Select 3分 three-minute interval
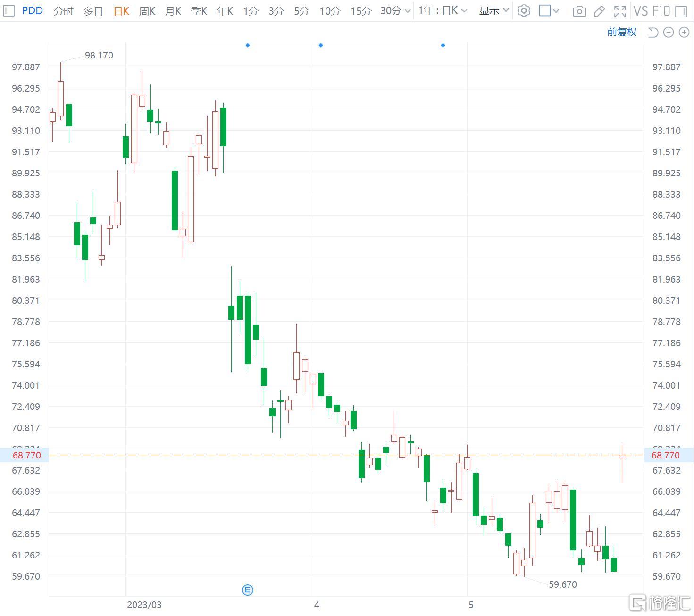 [x=276, y=11]
